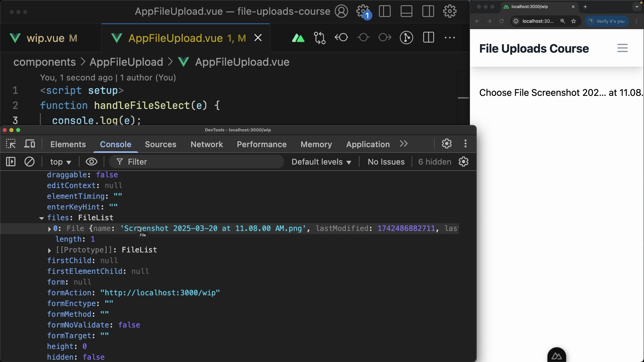Open new browser tab plus button

(x=585, y=7)
